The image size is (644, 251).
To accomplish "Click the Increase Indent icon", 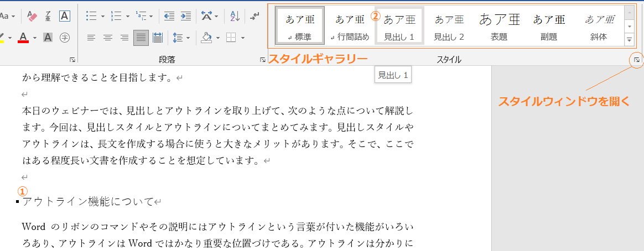I will click(186, 16).
